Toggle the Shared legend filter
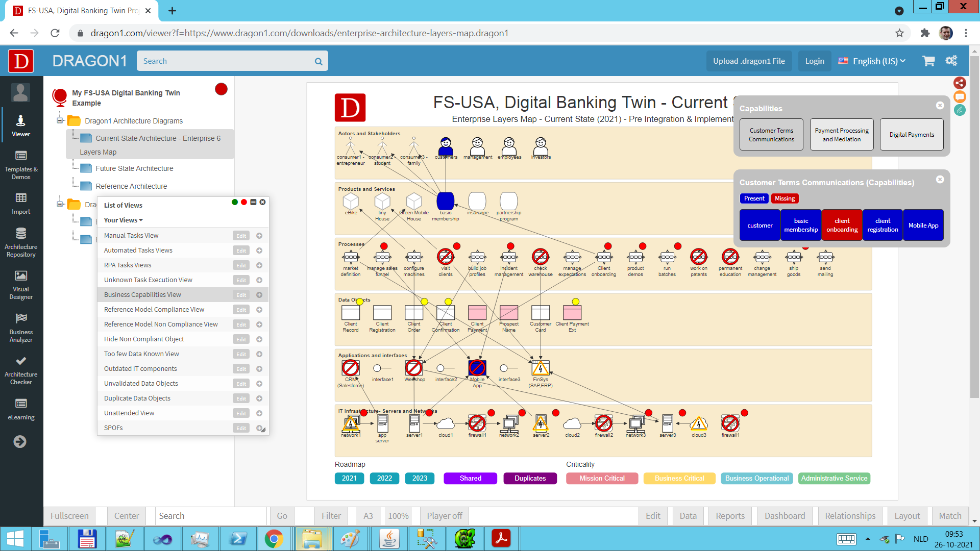Screen dimensions: 980x551 [470, 478]
